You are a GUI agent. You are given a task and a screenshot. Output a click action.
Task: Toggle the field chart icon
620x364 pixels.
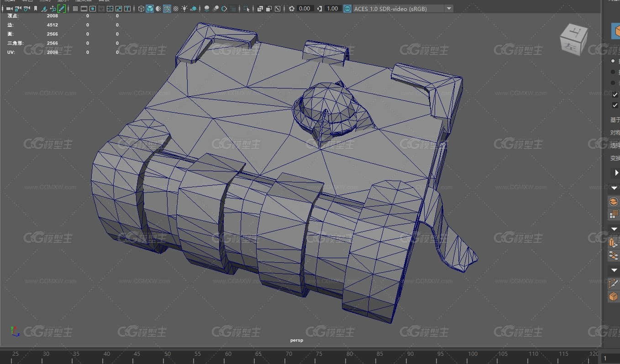tap(110, 9)
